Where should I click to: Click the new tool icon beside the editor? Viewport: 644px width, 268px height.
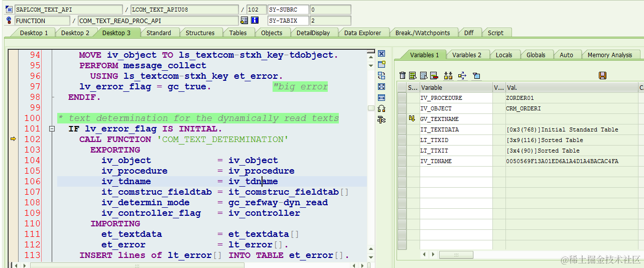point(381,64)
